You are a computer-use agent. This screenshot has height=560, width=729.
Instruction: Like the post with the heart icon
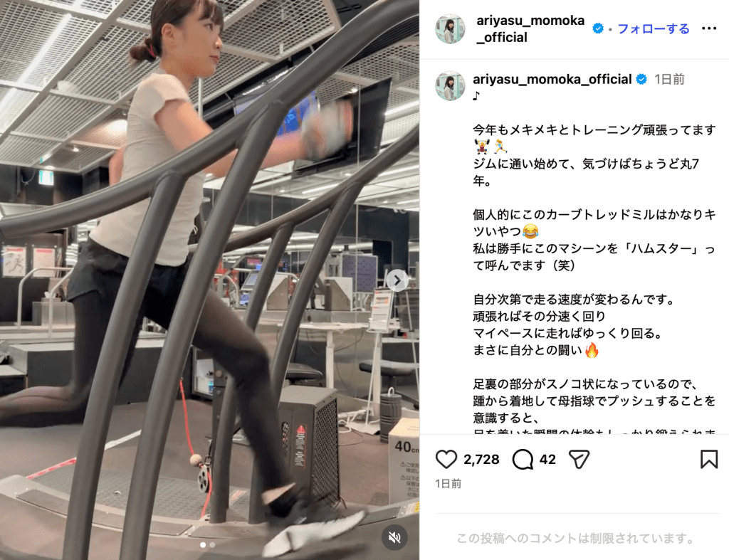tap(446, 459)
